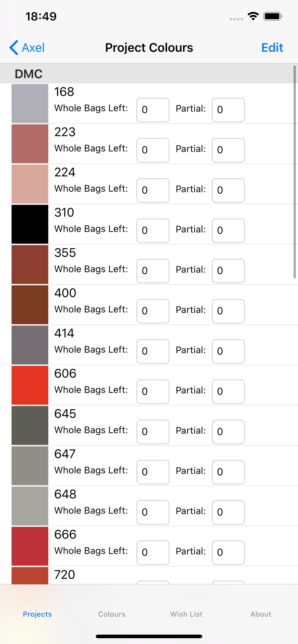Tap the black 310 colour swatch
Screen dimensions: 298x644
point(30,224)
